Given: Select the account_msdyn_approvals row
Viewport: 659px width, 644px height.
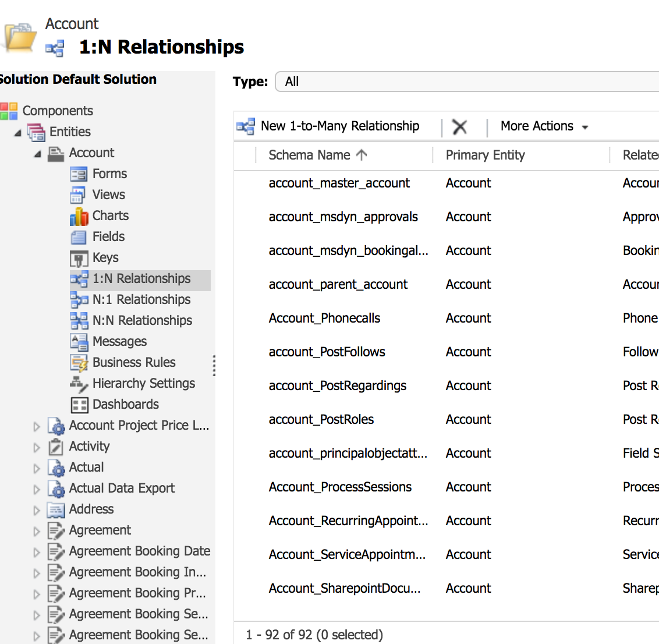Looking at the screenshot, I should (x=447, y=217).
